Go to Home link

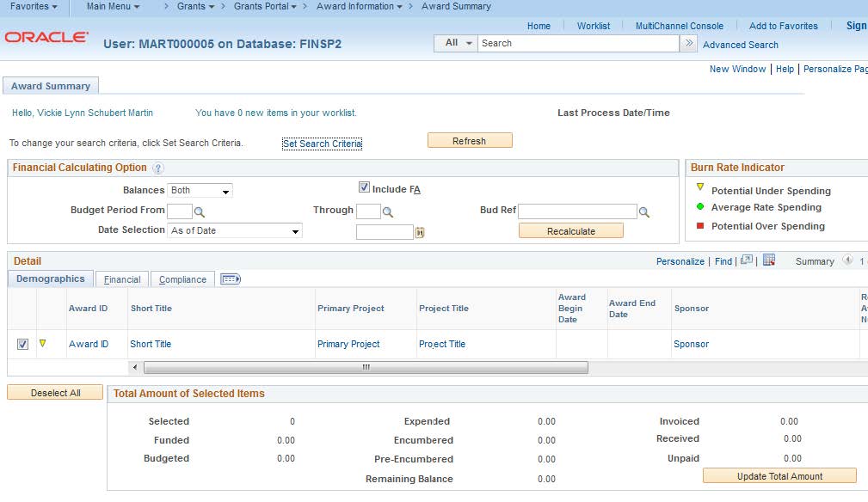(x=539, y=26)
